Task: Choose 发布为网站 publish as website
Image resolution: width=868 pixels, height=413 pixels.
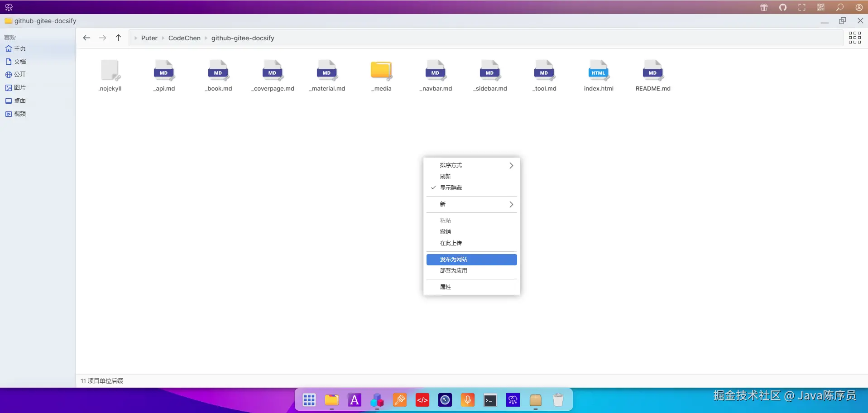Action: (x=471, y=259)
